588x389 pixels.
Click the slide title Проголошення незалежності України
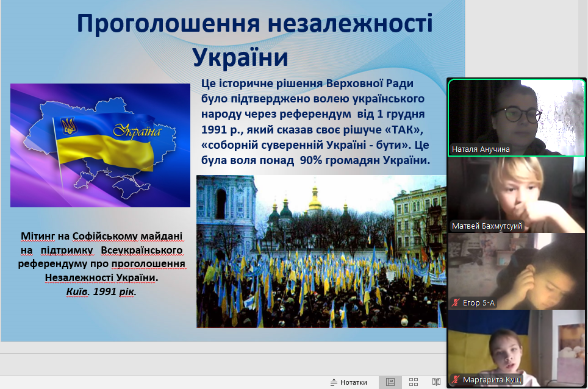[255, 40]
